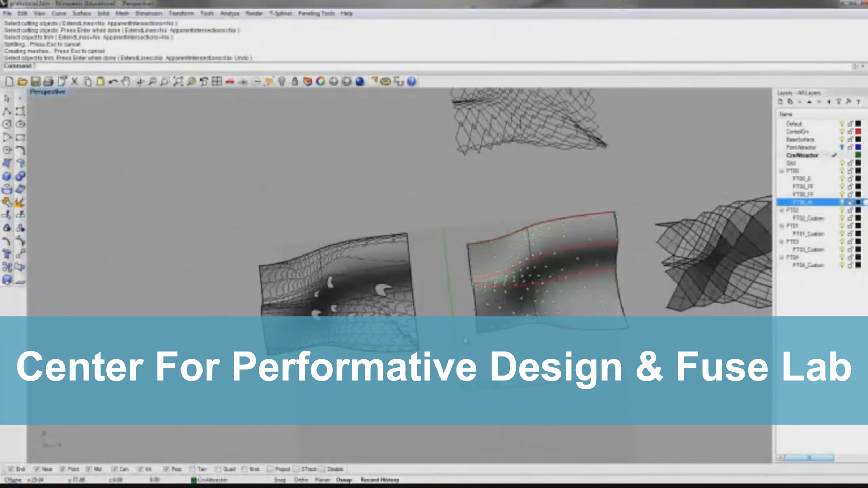This screenshot has height=488, width=868.
Task: Select the Box solid tool in sidebar
Action: [7, 176]
